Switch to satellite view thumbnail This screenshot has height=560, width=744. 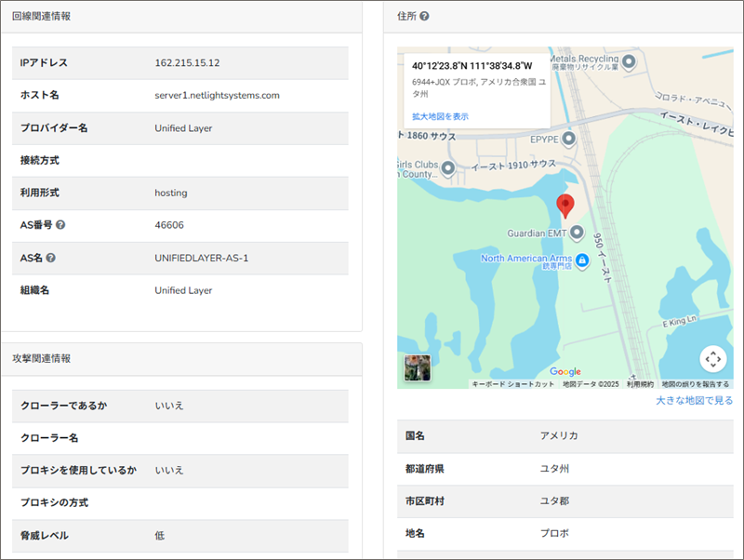point(417,367)
